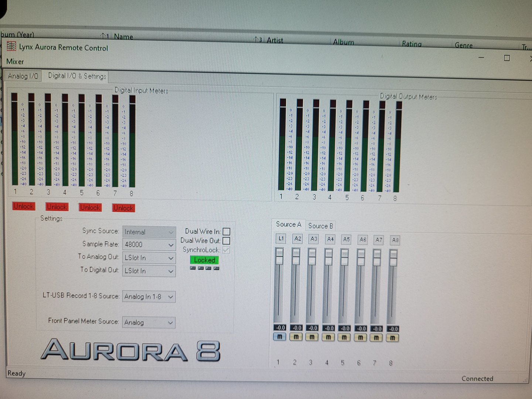Click the channel 4 fader handle
The image size is (532, 399).
pyautogui.click(x=328, y=257)
